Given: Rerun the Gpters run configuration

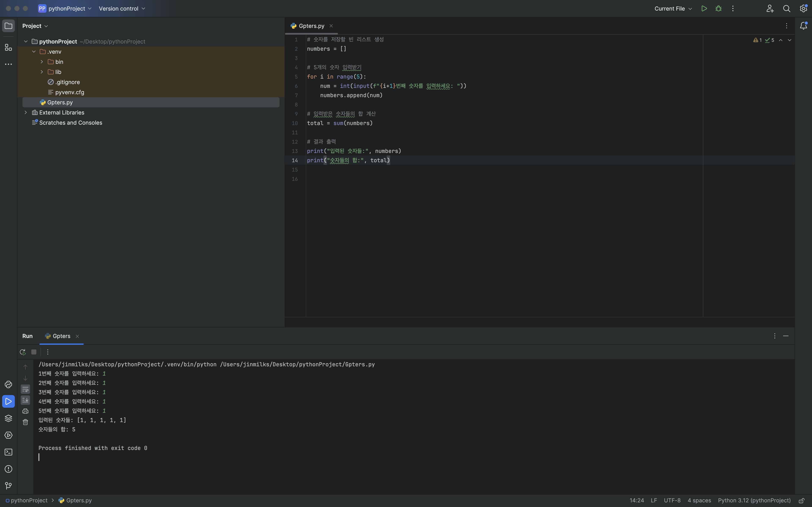Looking at the screenshot, I should coord(23,352).
